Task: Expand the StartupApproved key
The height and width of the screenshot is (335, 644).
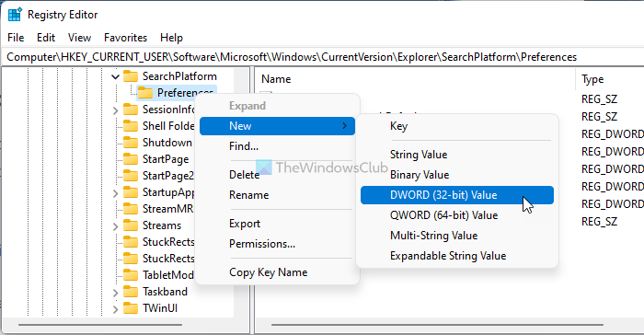Action: coord(115,192)
